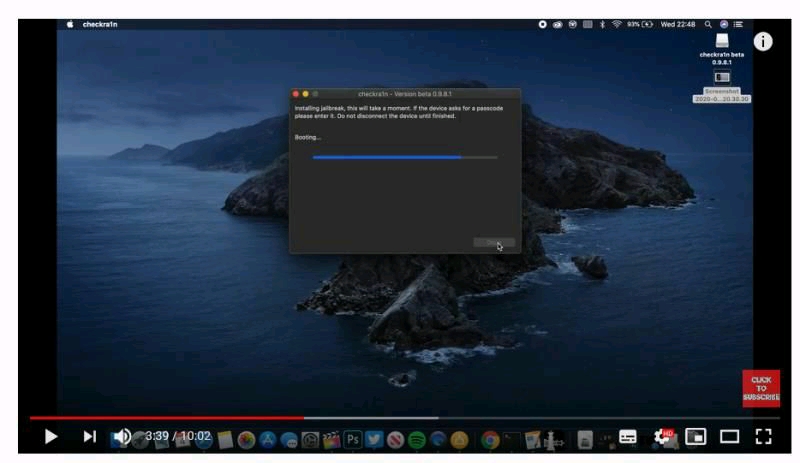Click the Bluetooth menu bar icon

(x=602, y=24)
